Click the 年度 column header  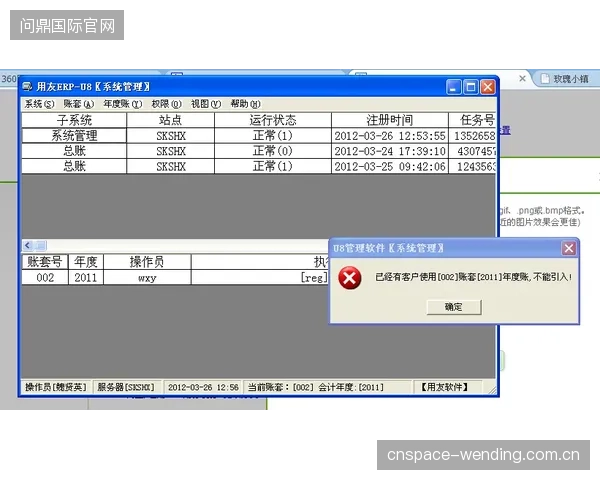tap(86, 262)
